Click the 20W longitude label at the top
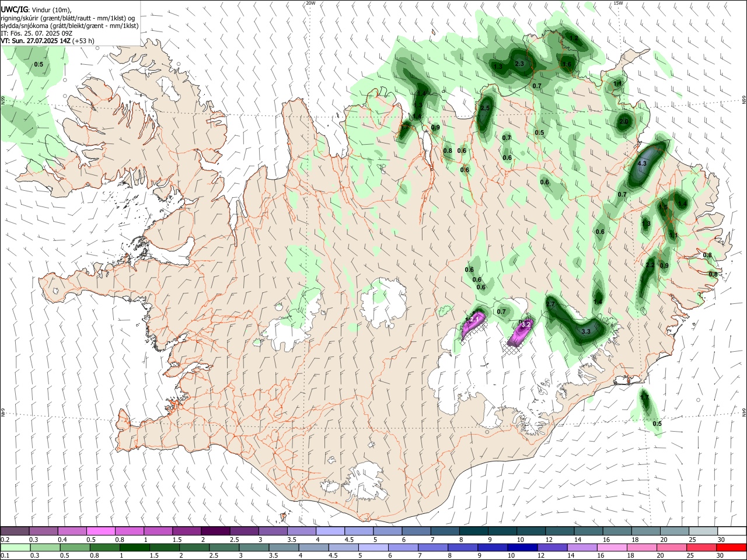The height and width of the screenshot is (560, 747). [310, 3]
